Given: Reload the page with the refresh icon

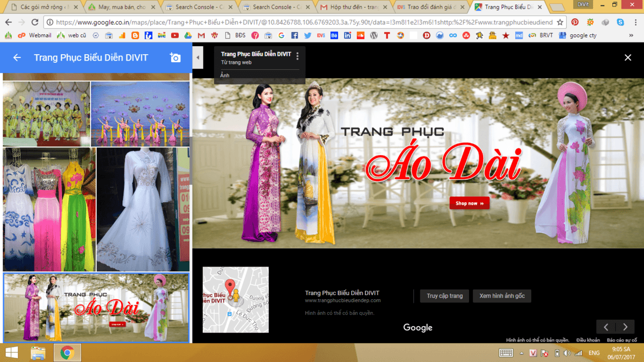Looking at the screenshot, I should pyautogui.click(x=35, y=23).
